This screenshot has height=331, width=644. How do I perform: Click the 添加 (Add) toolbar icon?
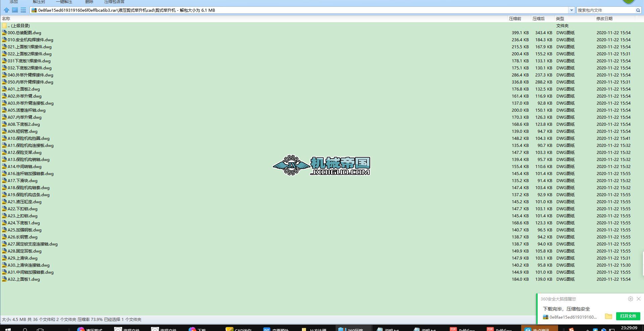pyautogui.click(x=13, y=2)
